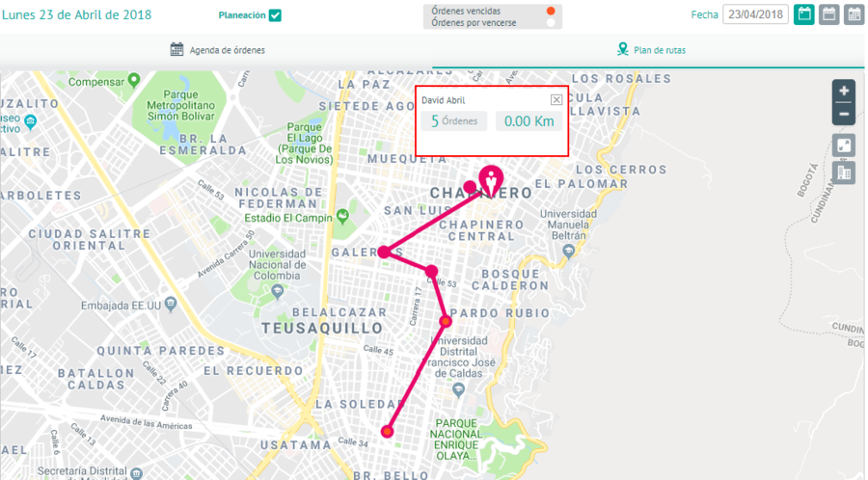This screenshot has width=868, height=480.
Task: Click the 0.00 Km button
Action: (529, 121)
